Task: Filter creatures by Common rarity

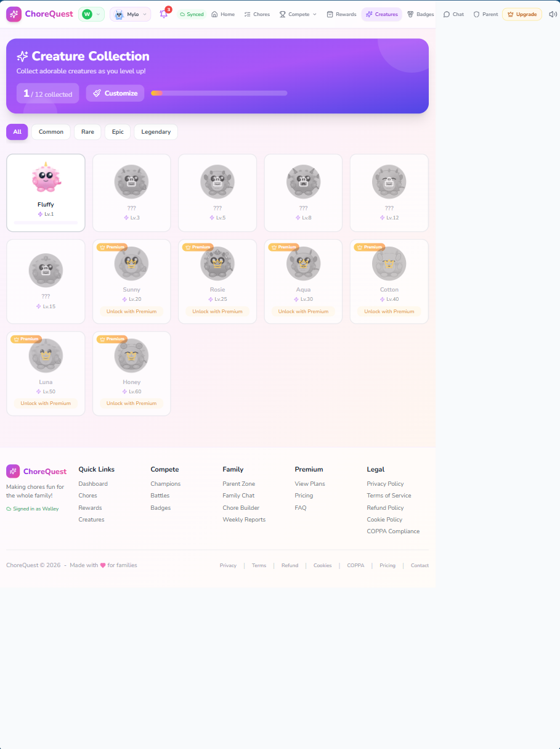Action: coord(51,131)
